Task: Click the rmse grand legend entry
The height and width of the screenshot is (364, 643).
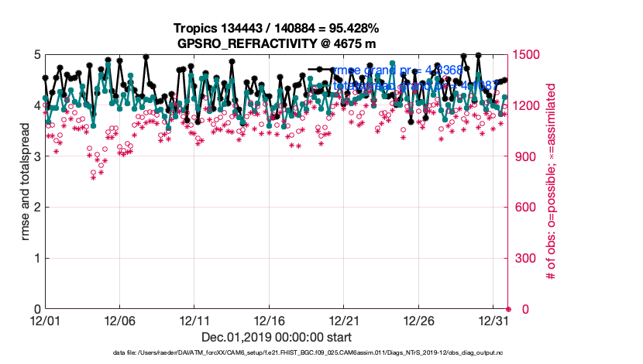Action: click(x=397, y=70)
